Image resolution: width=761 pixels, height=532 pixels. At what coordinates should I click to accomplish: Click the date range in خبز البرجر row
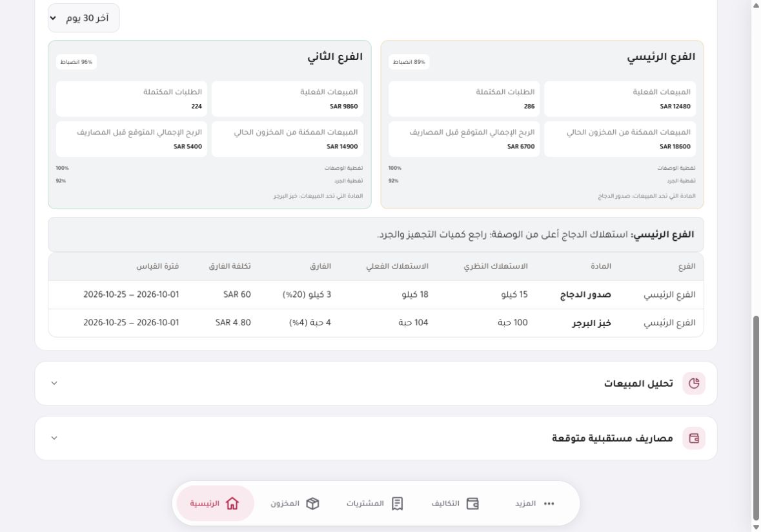click(x=131, y=323)
